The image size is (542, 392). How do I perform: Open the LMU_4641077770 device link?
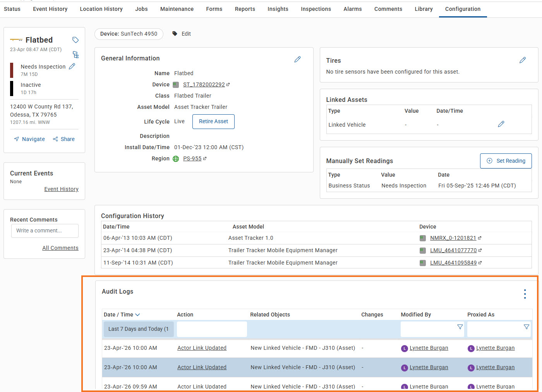tap(453, 250)
